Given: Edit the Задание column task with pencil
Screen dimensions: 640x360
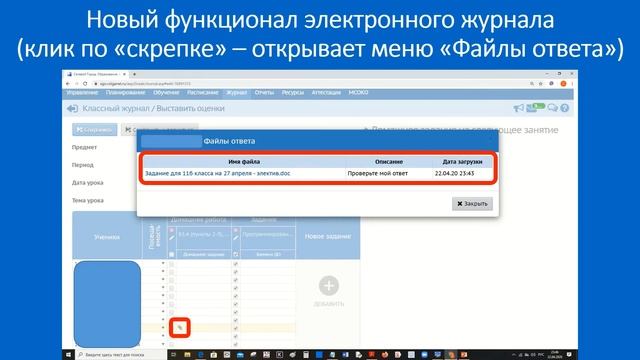Looking at the screenshot, I should click(x=236, y=238).
